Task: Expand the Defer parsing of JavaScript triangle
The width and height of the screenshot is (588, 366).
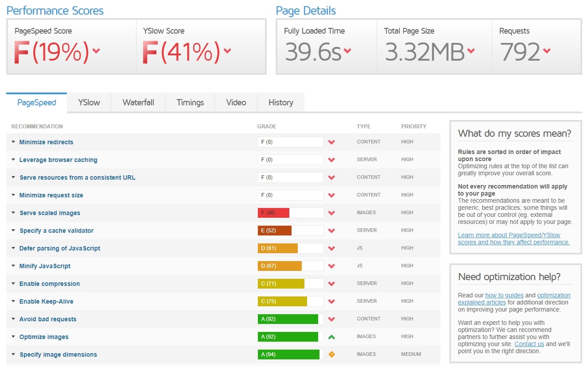Action: coord(13,248)
